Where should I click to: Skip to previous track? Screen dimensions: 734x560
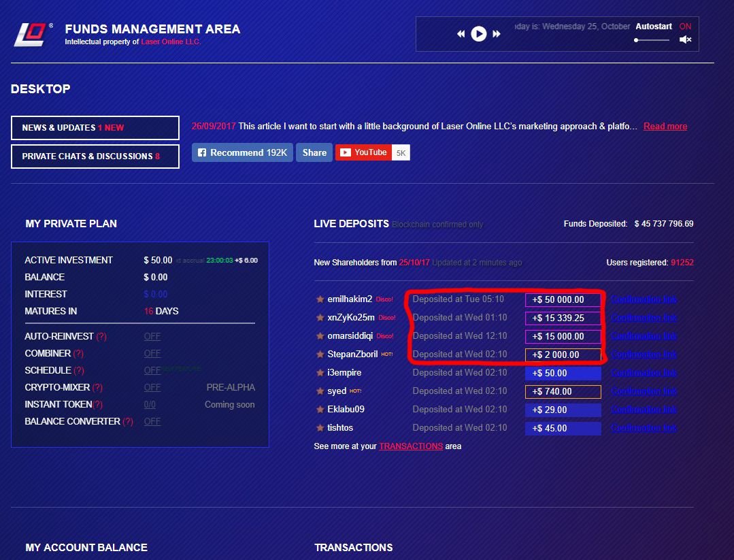click(x=461, y=34)
